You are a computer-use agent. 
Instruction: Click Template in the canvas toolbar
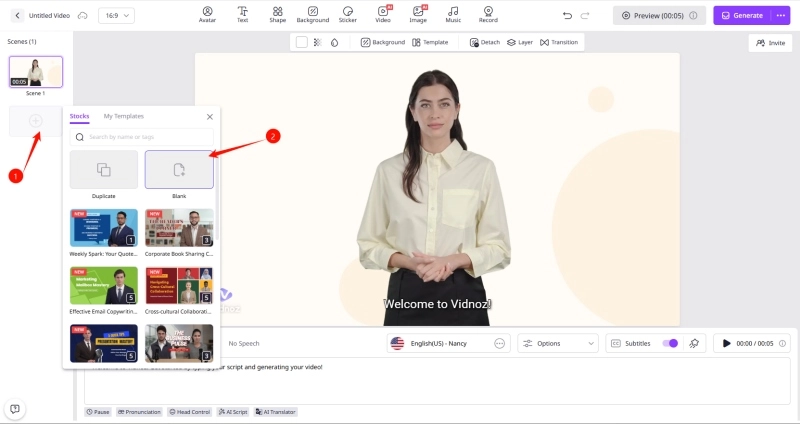[430, 42]
